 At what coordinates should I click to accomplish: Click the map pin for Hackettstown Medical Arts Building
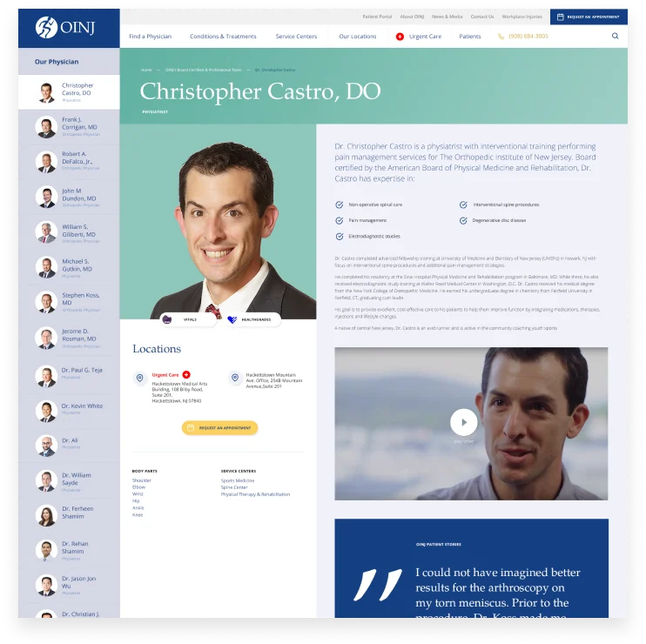click(139, 378)
